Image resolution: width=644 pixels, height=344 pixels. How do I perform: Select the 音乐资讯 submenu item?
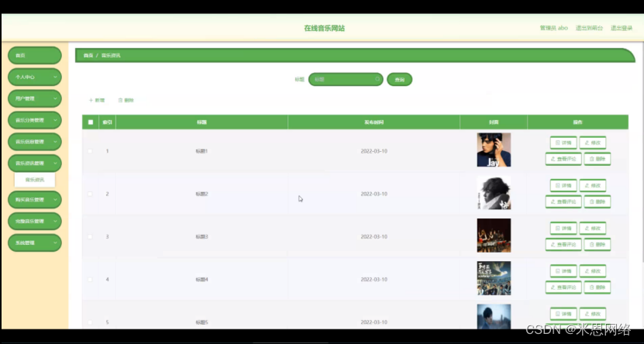click(35, 180)
